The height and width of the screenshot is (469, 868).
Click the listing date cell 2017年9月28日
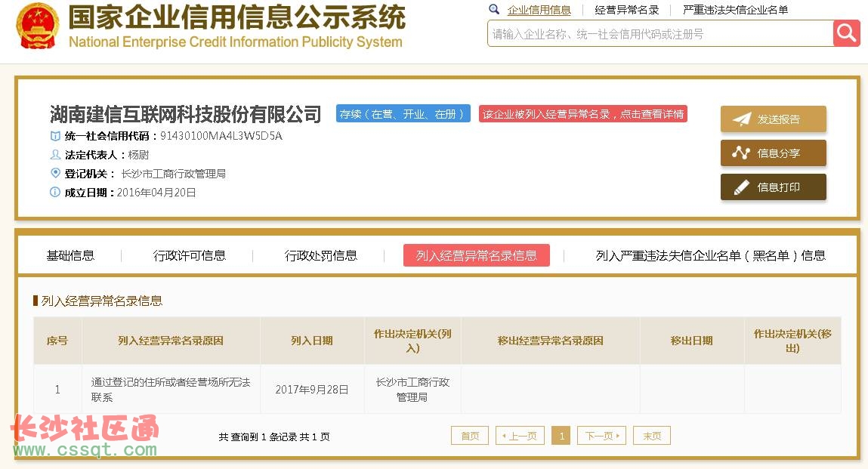[x=312, y=389]
